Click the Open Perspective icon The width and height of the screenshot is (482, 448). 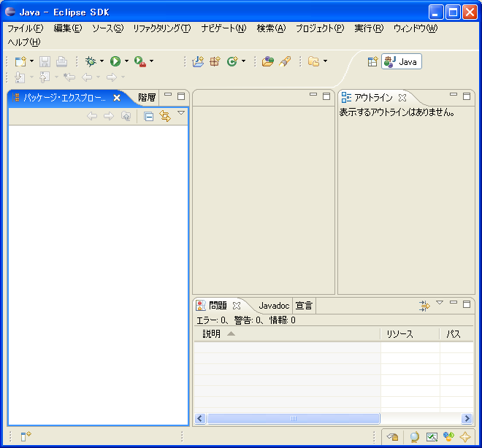click(x=372, y=62)
